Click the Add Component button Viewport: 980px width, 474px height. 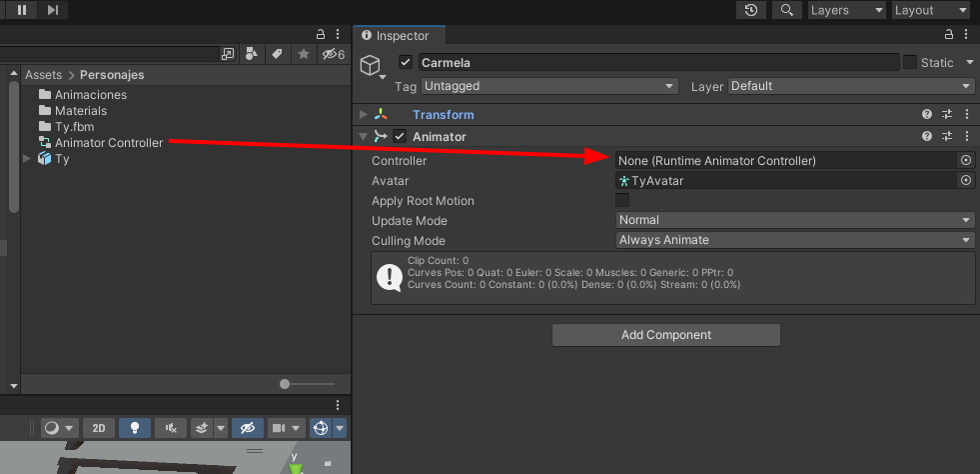(665, 335)
